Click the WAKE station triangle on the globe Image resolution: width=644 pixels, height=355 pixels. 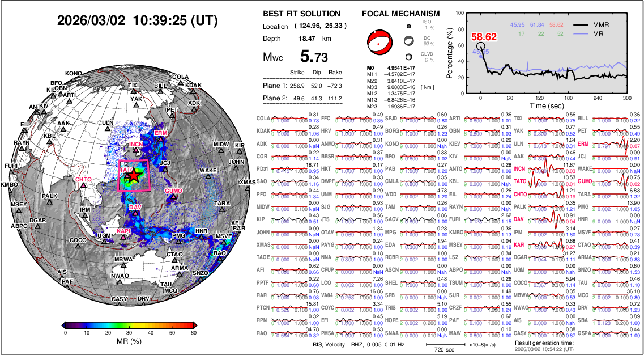(x=208, y=177)
